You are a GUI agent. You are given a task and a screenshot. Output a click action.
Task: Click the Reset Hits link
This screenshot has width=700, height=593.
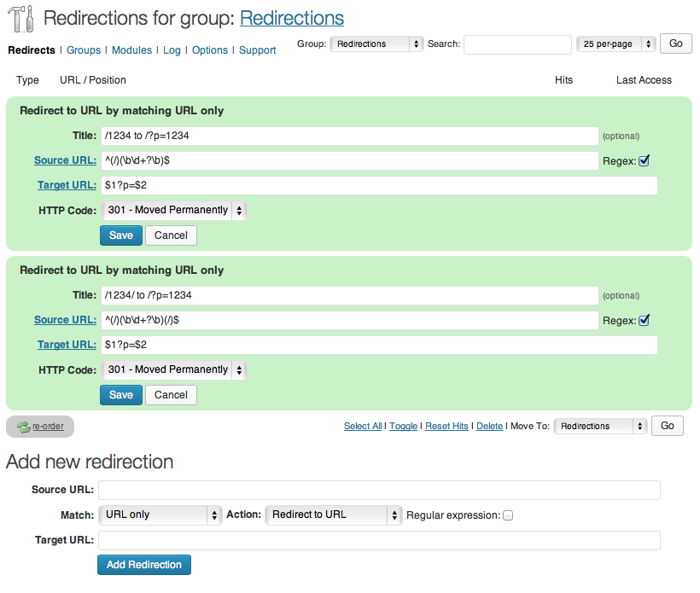[446, 426]
